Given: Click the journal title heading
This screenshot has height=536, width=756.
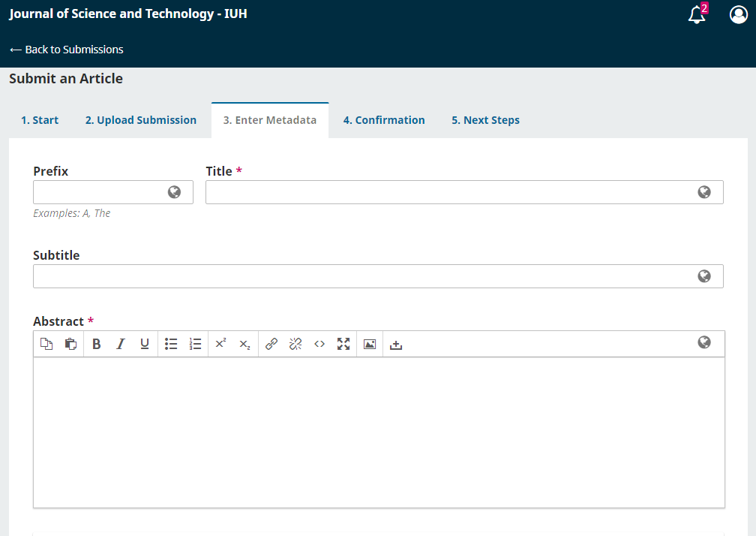Looking at the screenshot, I should tap(128, 14).
